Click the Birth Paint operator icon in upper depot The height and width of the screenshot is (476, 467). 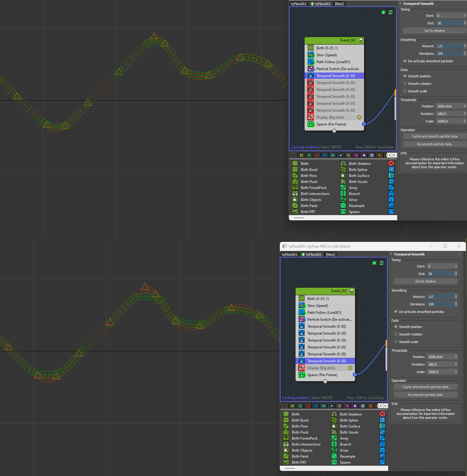(295, 206)
